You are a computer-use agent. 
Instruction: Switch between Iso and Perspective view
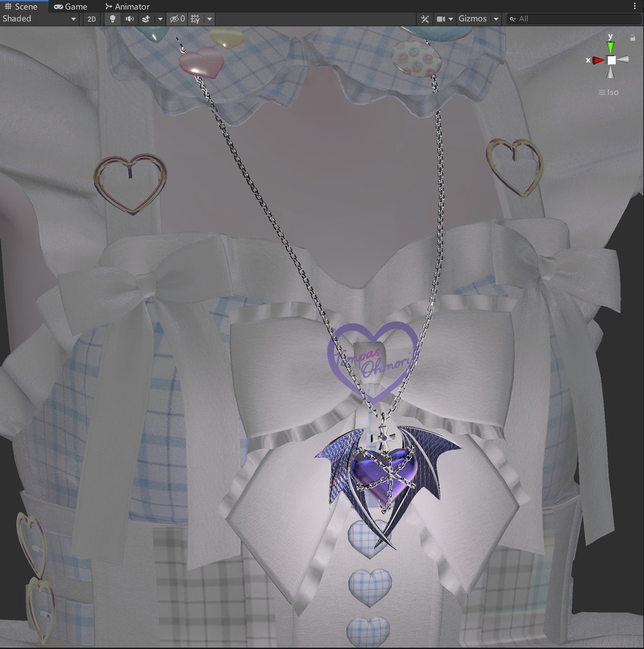[610, 92]
